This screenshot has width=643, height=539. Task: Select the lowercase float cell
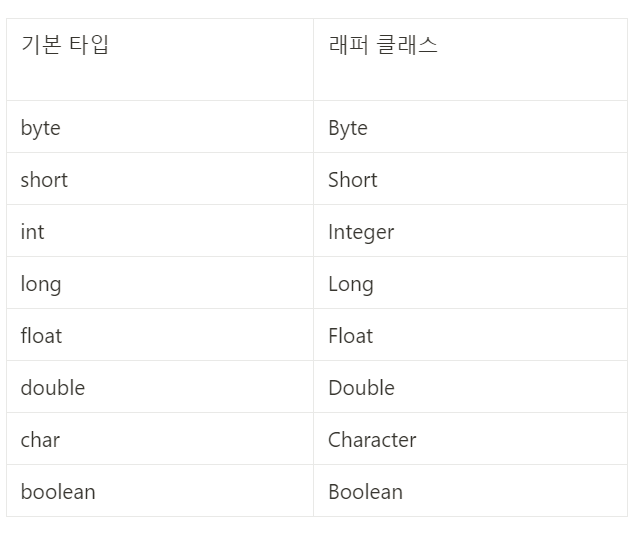160,335
